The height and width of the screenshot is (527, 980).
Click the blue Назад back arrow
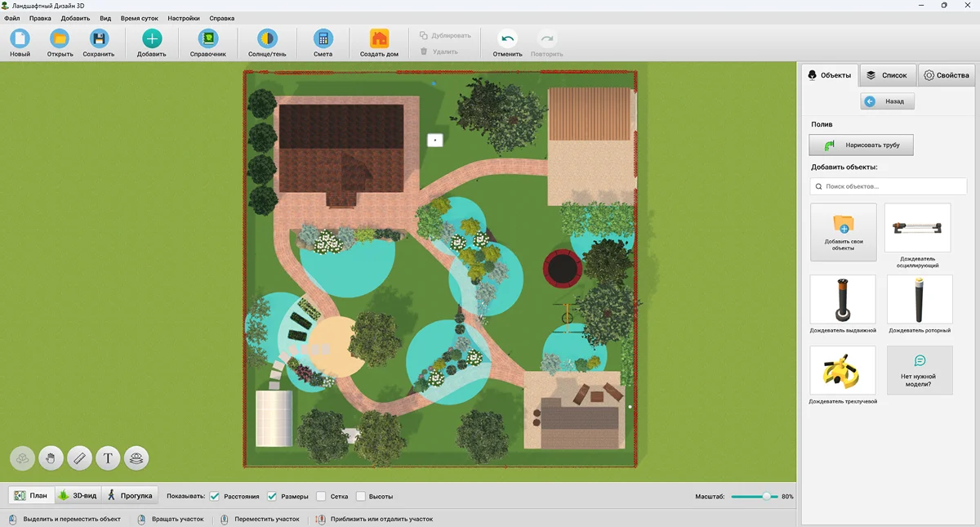(871, 101)
